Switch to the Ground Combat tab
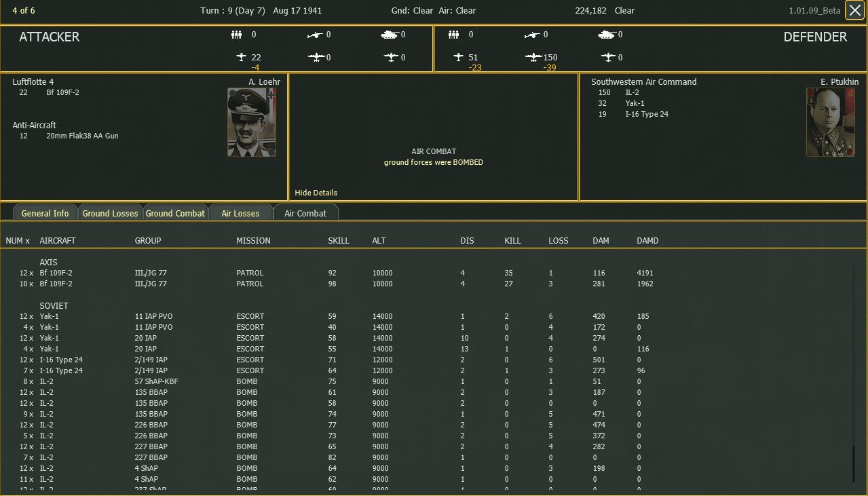868x496 pixels. coord(175,213)
